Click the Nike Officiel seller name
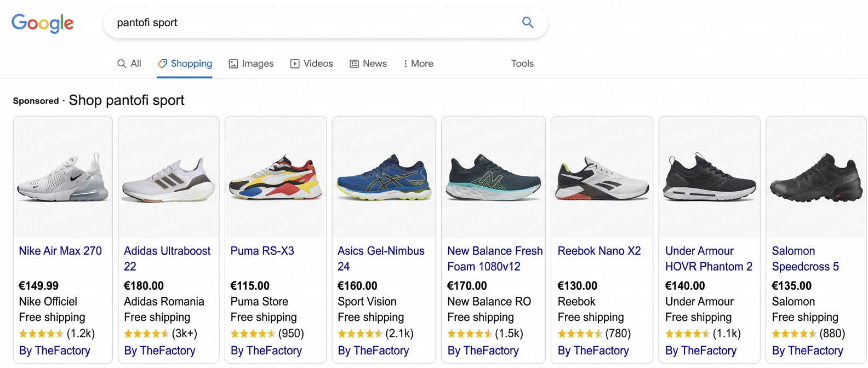The height and width of the screenshot is (368, 868). click(48, 302)
